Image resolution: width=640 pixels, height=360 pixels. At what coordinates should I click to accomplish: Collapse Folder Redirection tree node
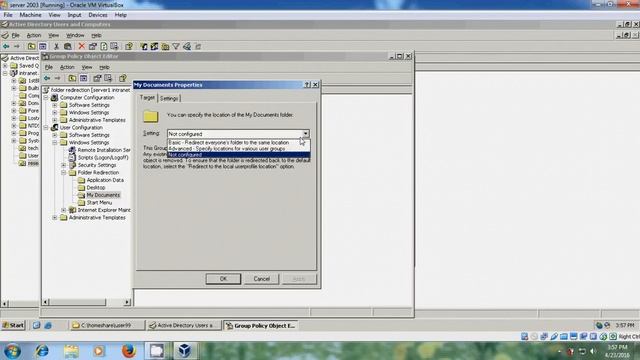tap(64, 173)
